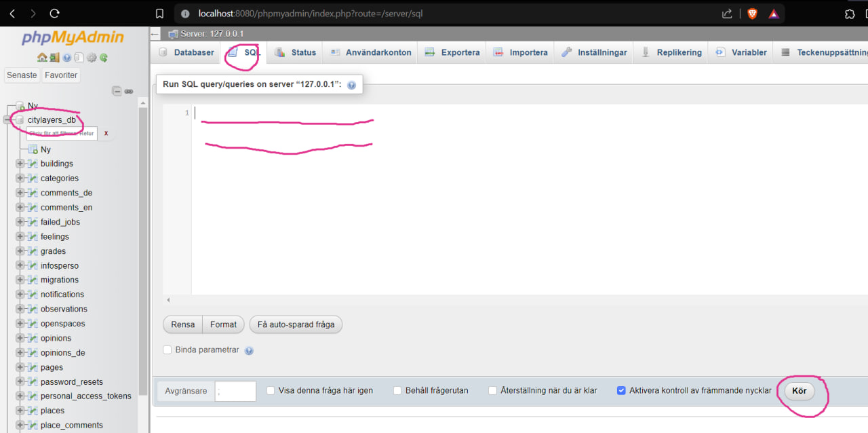
Task: Open phpMyAdmin home via house icon
Action: coord(42,58)
